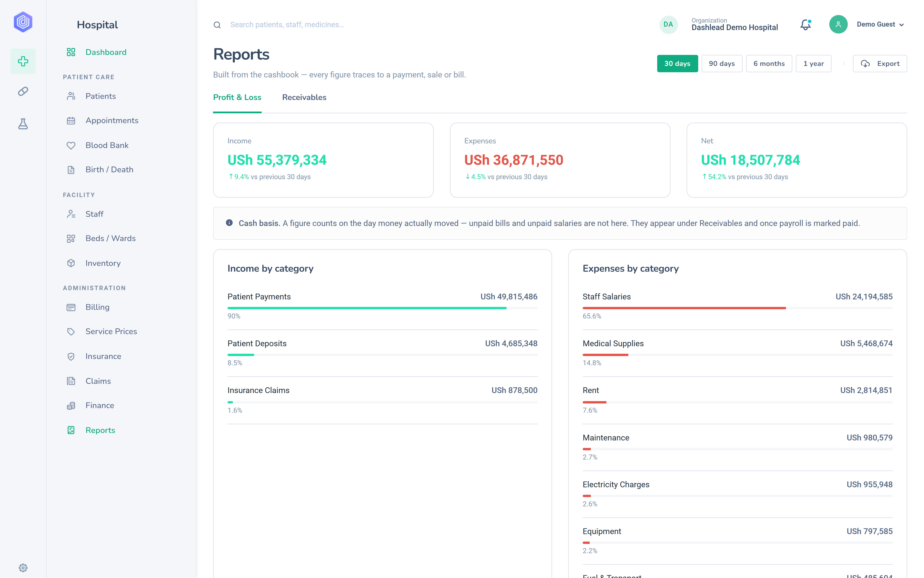
Task: Click the Medical Supplies amount USh 5,468,674
Action: (x=866, y=343)
